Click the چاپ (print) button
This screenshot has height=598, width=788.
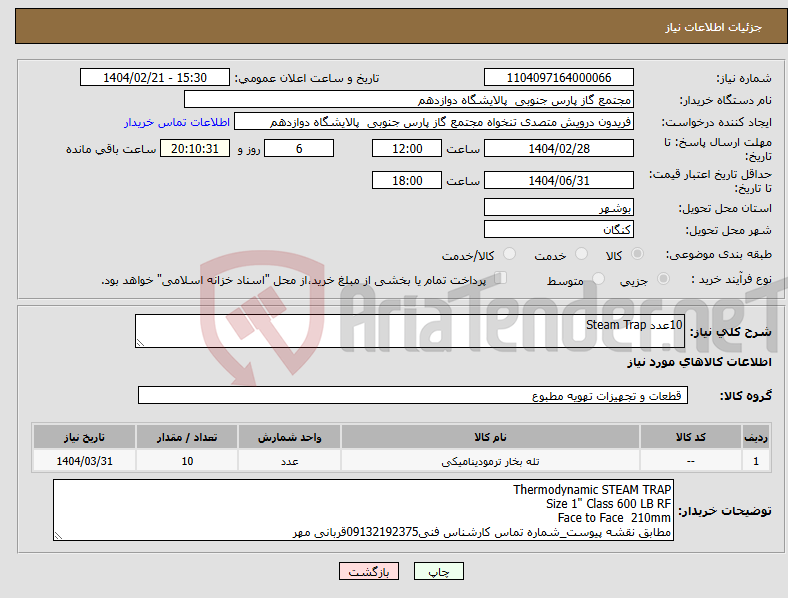tap(439, 571)
